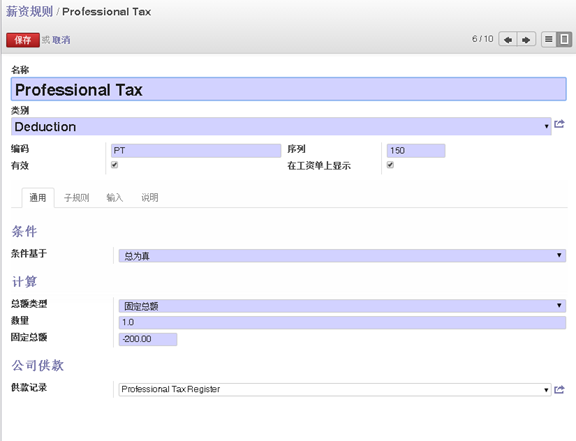Open the 条件基于 dropdown showing 总为真
This screenshot has height=441, width=576.
point(342,256)
